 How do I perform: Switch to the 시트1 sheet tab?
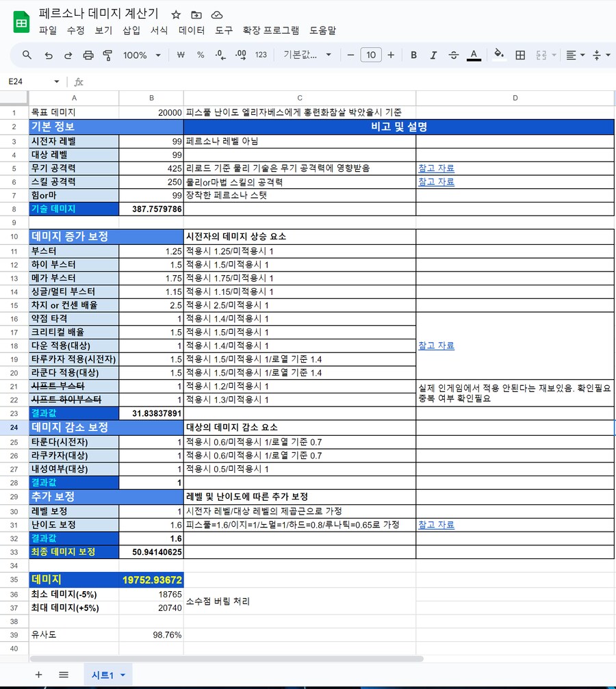(x=107, y=675)
